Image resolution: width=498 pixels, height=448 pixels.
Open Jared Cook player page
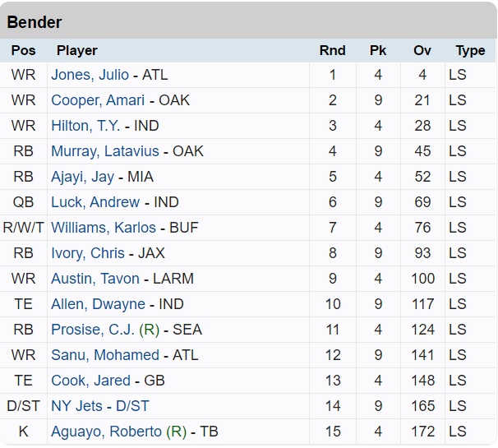[90, 381]
